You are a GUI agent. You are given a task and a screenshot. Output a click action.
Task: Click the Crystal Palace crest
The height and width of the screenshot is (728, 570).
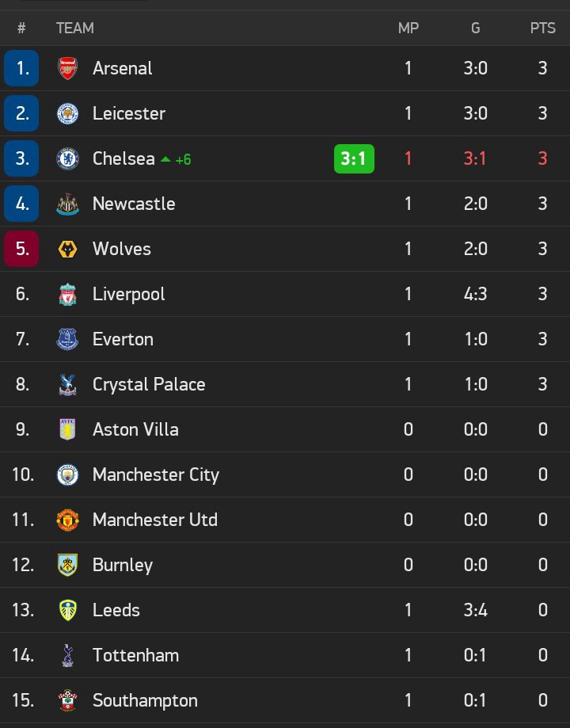coord(67,384)
